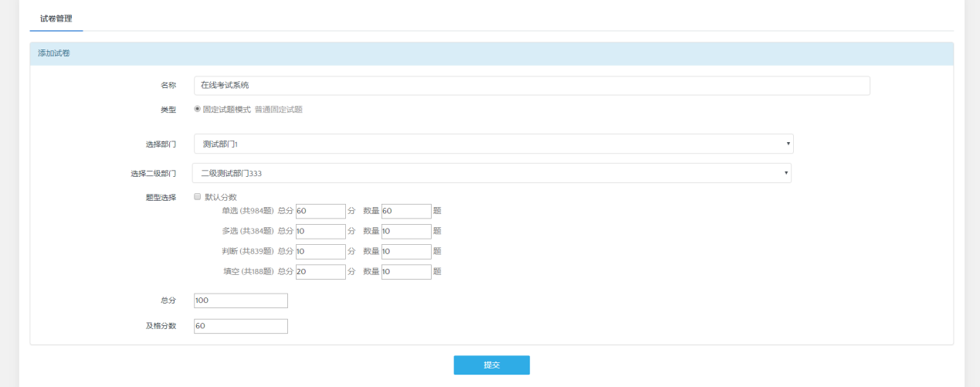Expand the 选择部门 dropdown showing 测试部门1
The height and width of the screenshot is (387, 980).
point(493,144)
